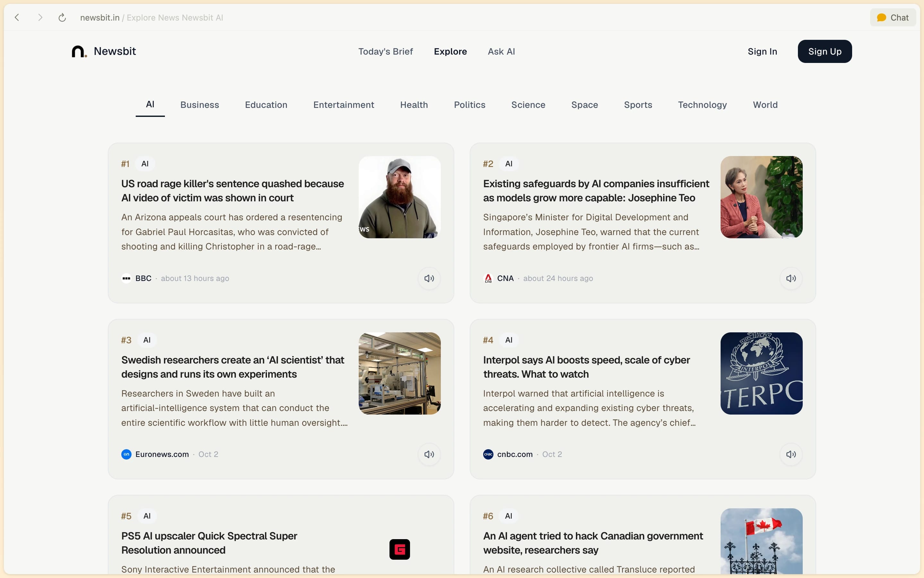Screen dimensions: 924x578
Task: Go back with the browser back arrow
Action: pyautogui.click(x=17, y=18)
